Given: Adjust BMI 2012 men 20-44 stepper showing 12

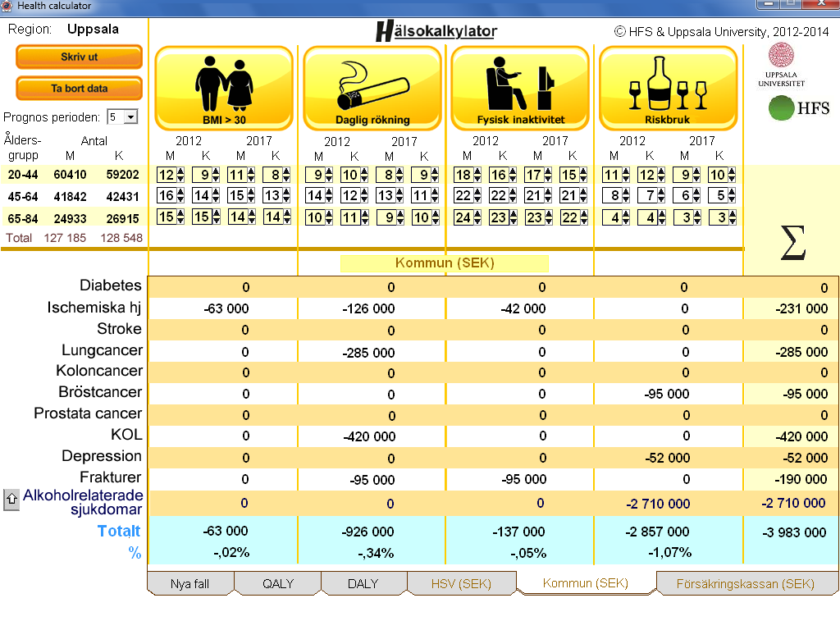Looking at the screenshot, I should (x=180, y=175).
